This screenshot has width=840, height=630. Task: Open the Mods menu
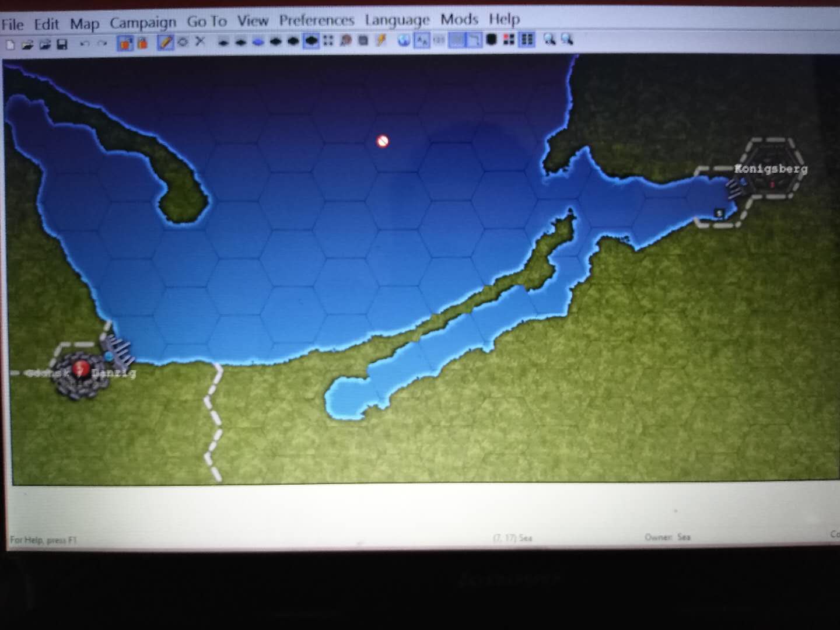click(x=459, y=19)
